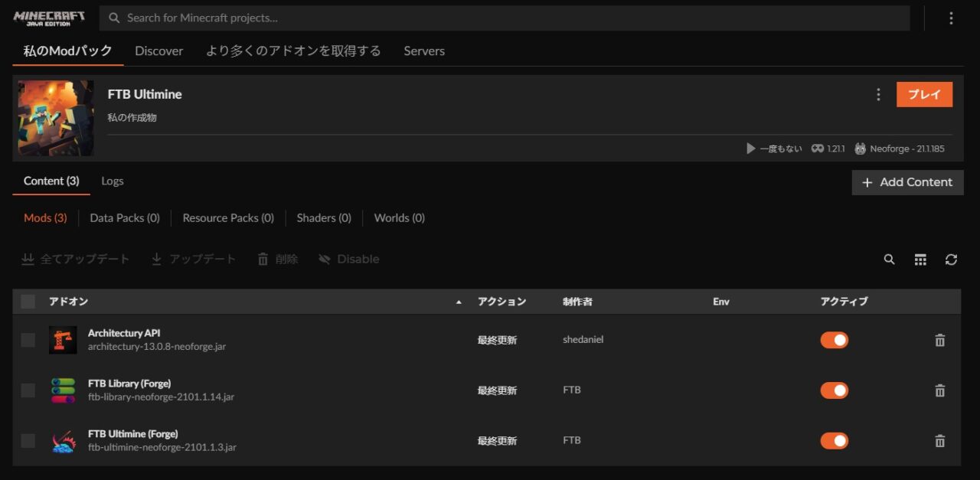The width and height of the screenshot is (980, 480).
Task: Switch to the Logs tab
Action: [x=113, y=181]
